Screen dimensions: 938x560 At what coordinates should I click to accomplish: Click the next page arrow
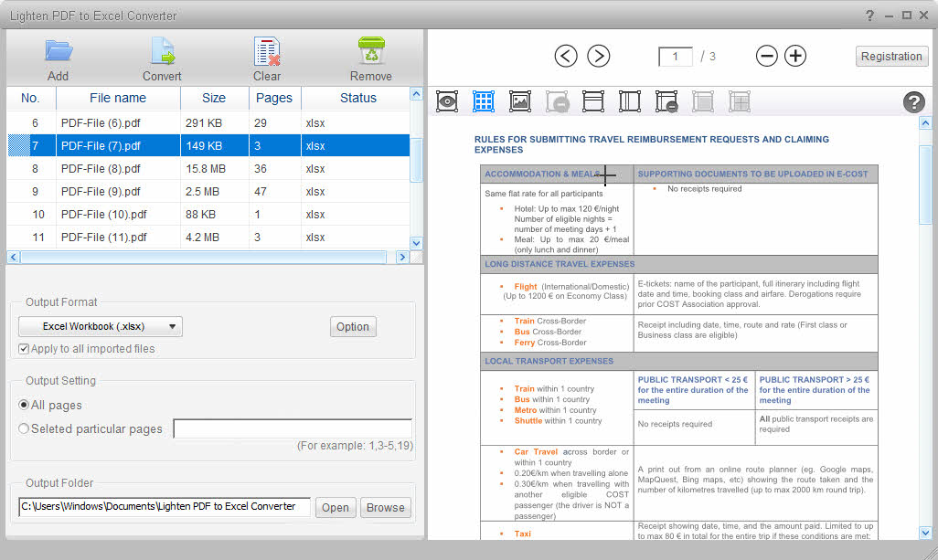click(598, 56)
